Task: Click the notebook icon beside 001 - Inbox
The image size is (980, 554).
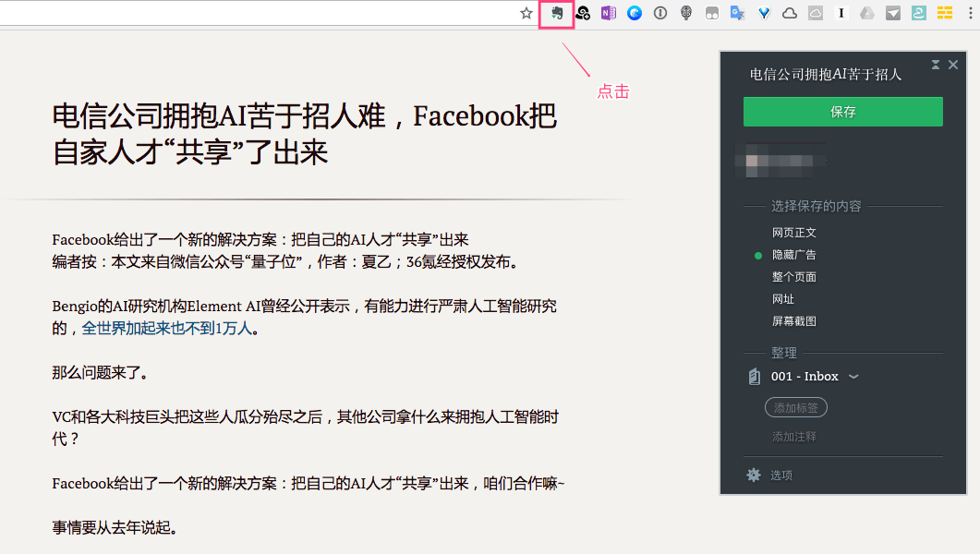Action: click(x=754, y=377)
